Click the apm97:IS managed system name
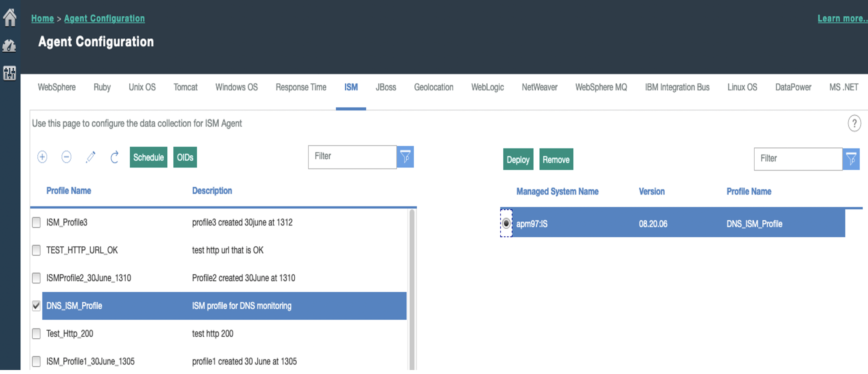 tap(532, 224)
